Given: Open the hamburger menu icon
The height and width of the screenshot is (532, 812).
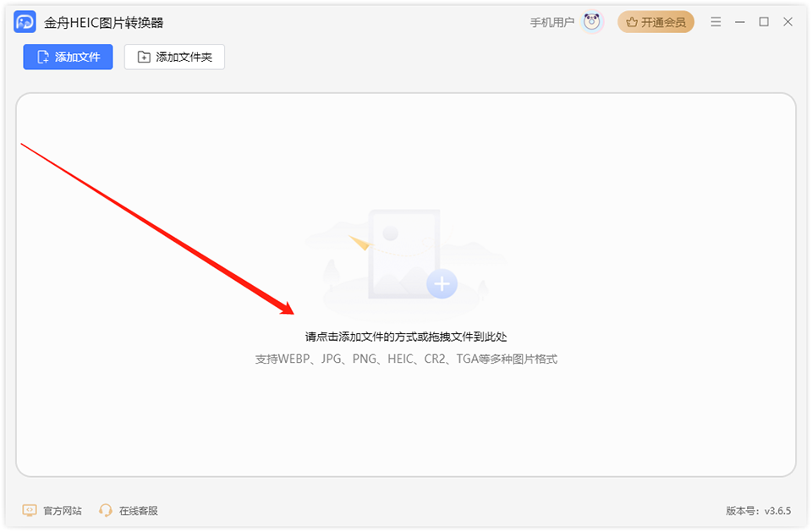Looking at the screenshot, I should pyautogui.click(x=716, y=22).
